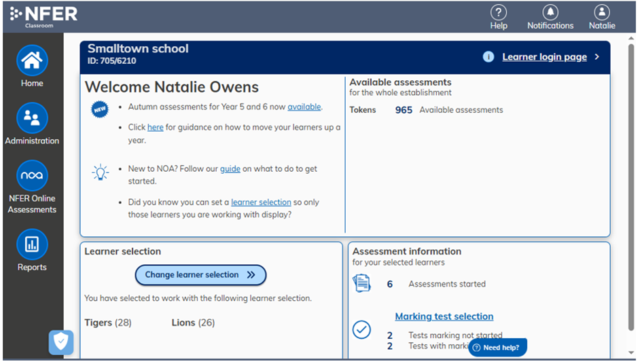Screen dimensions: 638x364
Task: Follow the 'learner selection' link
Action: click(x=261, y=202)
